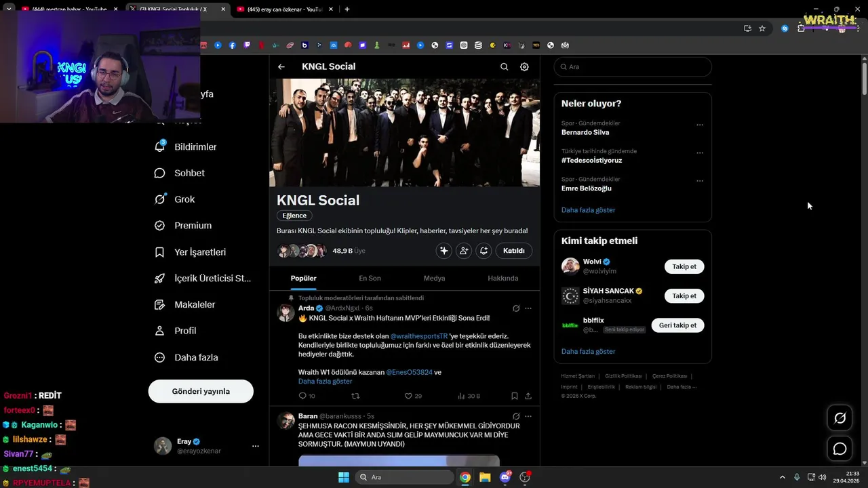Open the @wraithesportsTR mention link
Image resolution: width=868 pixels, height=488 pixels.
point(419,336)
